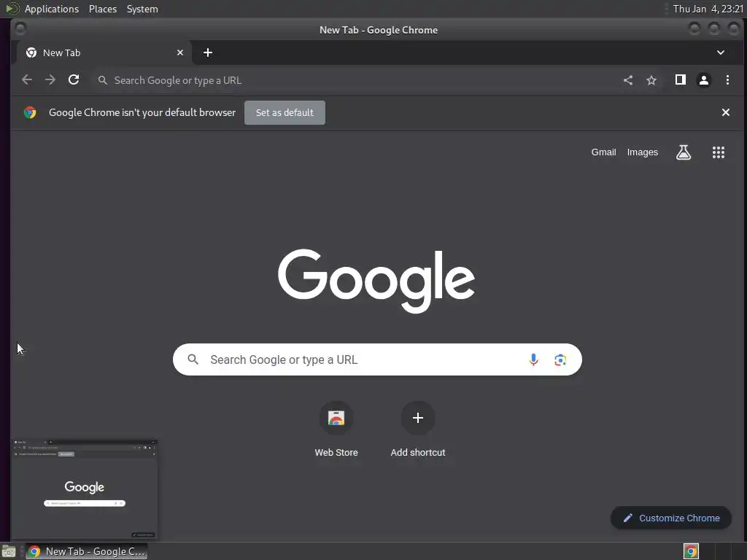Open the Google apps grid

click(719, 152)
